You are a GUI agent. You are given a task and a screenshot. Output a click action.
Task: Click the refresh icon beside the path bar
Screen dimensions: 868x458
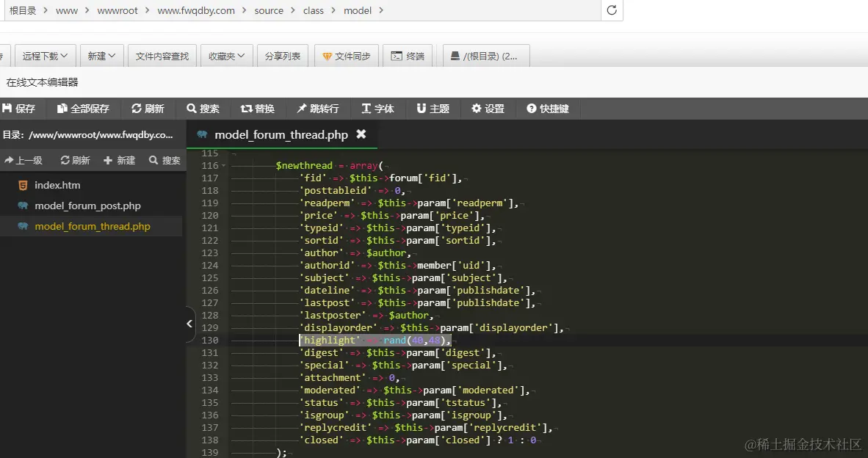tap(612, 10)
